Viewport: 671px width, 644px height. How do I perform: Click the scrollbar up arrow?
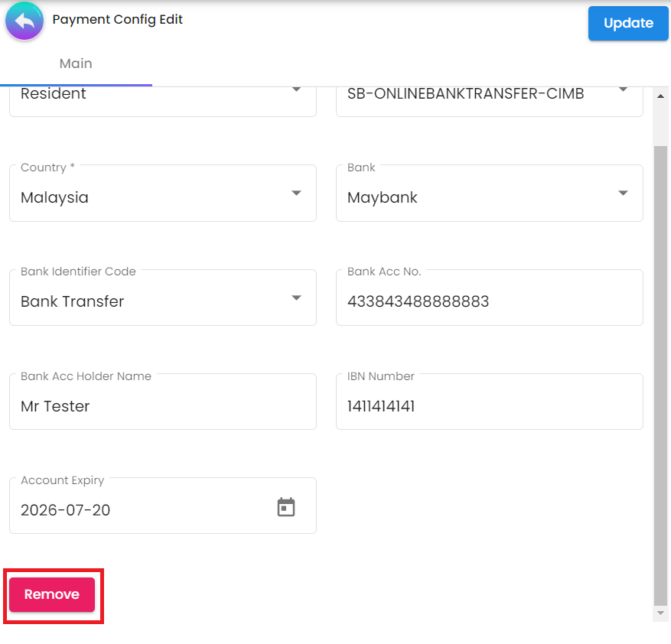(x=661, y=96)
